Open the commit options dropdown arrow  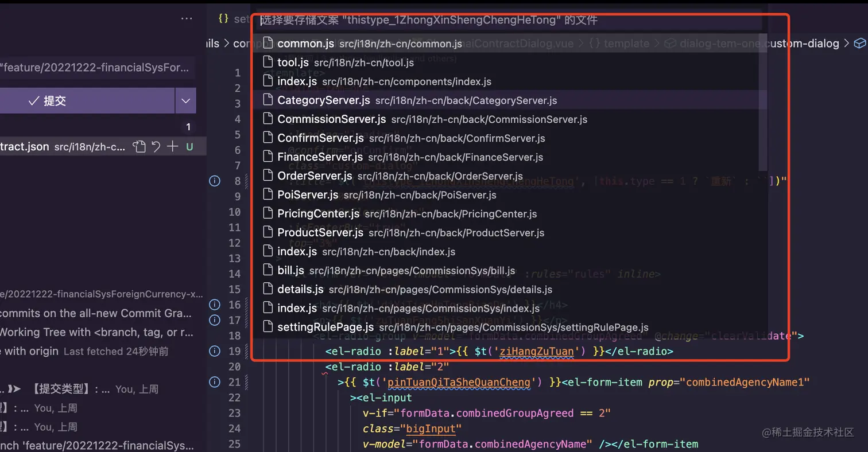(x=185, y=101)
